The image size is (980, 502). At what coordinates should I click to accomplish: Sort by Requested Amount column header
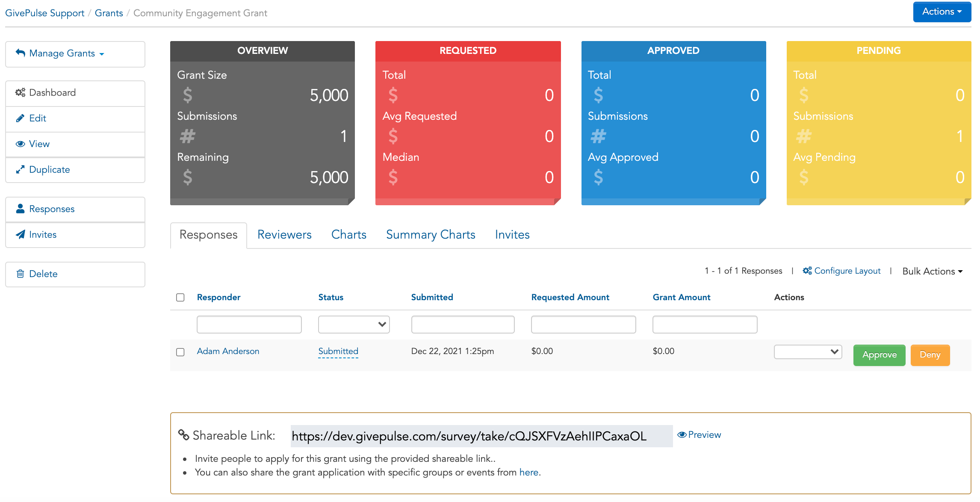point(570,297)
